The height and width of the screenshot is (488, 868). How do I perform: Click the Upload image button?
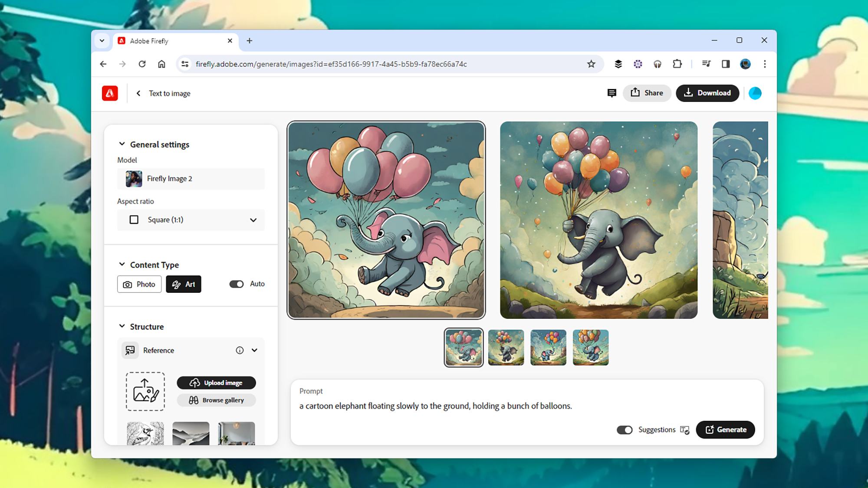[216, 383]
